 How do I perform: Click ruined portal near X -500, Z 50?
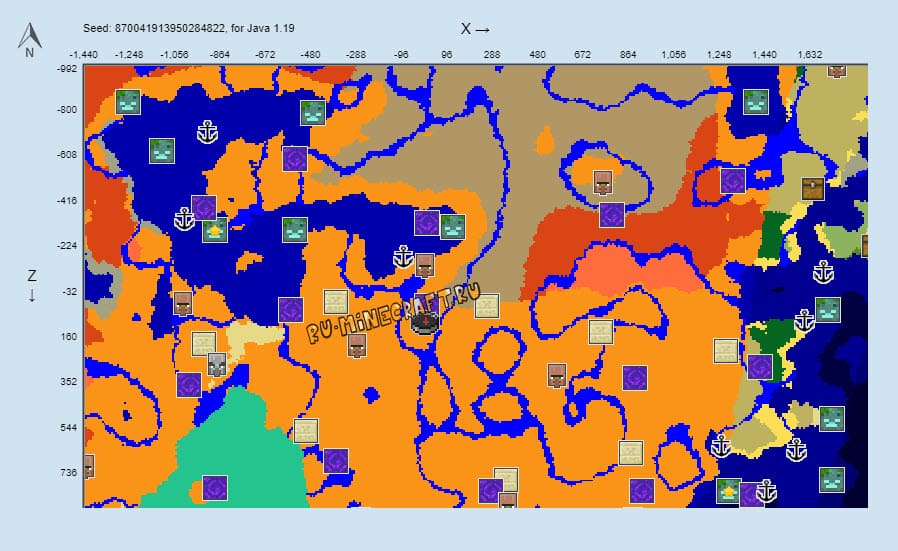[291, 310]
